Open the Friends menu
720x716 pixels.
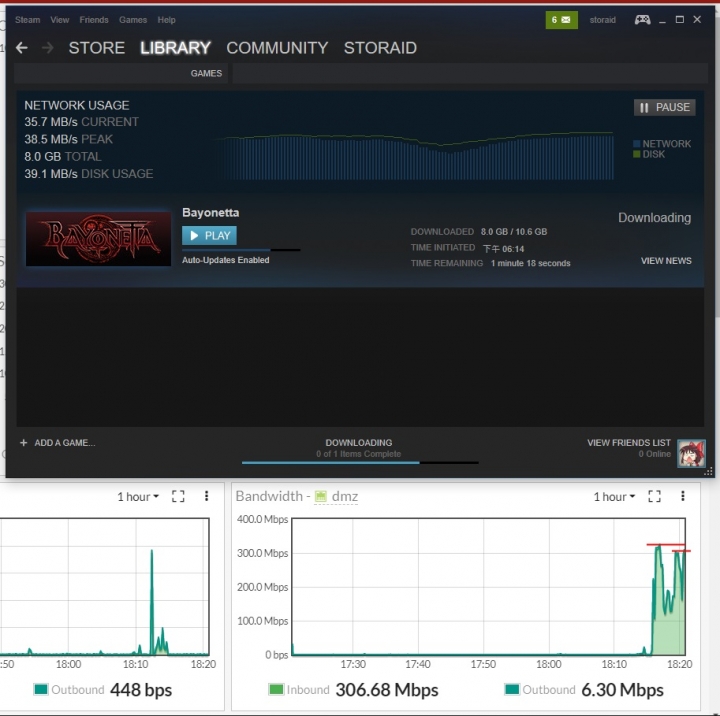[x=94, y=20]
